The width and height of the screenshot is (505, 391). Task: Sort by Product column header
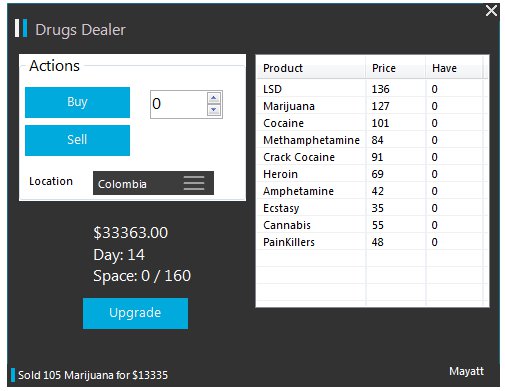(311, 68)
